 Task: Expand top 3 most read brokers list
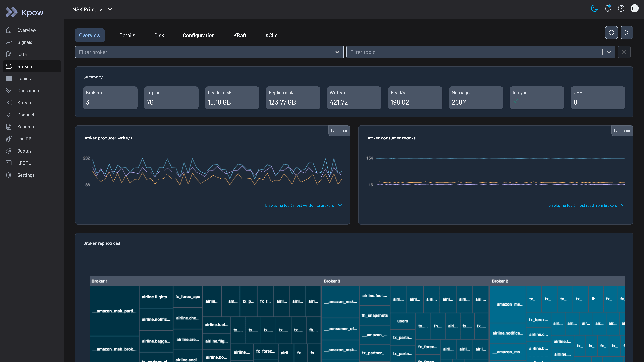pyautogui.click(x=587, y=205)
